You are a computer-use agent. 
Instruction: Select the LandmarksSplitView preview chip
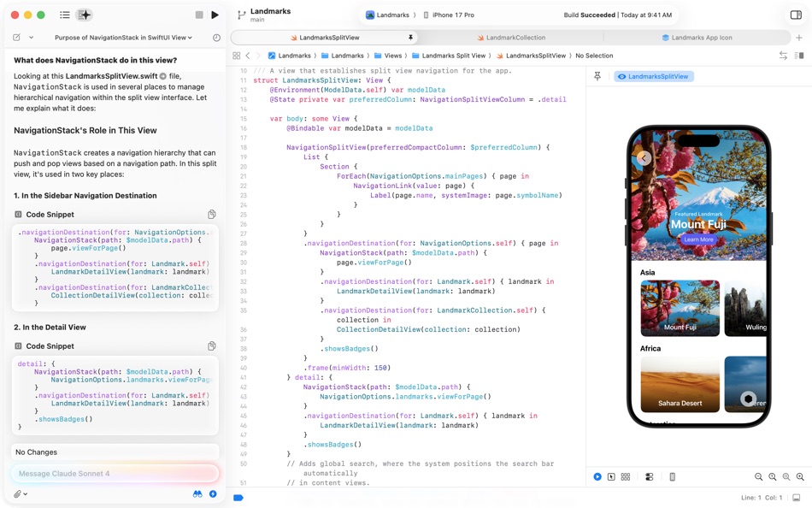coord(654,76)
